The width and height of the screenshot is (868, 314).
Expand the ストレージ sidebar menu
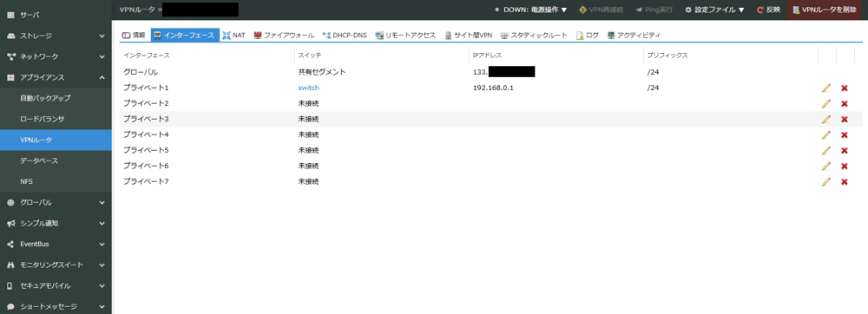tap(56, 36)
